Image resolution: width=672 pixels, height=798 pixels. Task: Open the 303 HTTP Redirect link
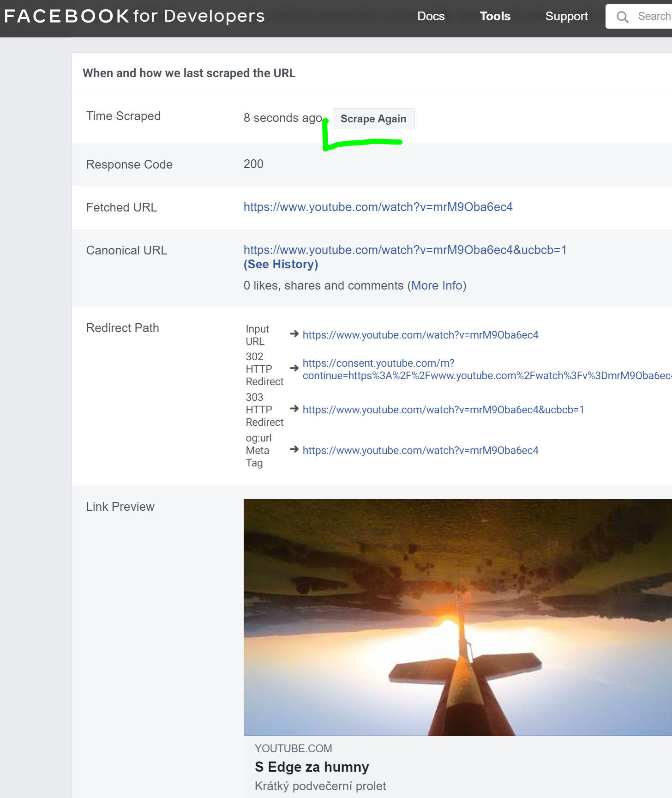point(443,410)
